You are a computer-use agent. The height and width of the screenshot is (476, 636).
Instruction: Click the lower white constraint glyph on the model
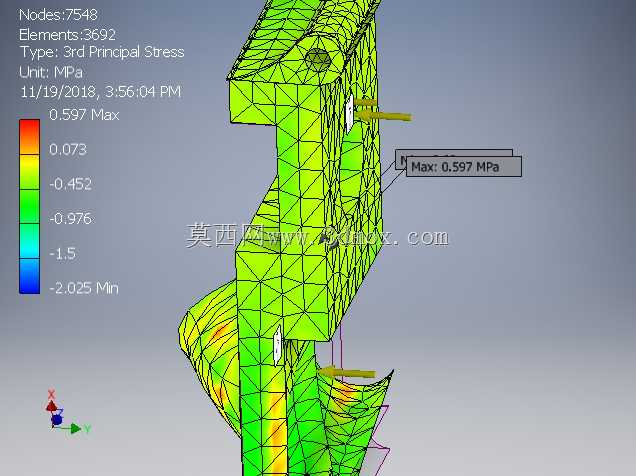[x=277, y=345]
